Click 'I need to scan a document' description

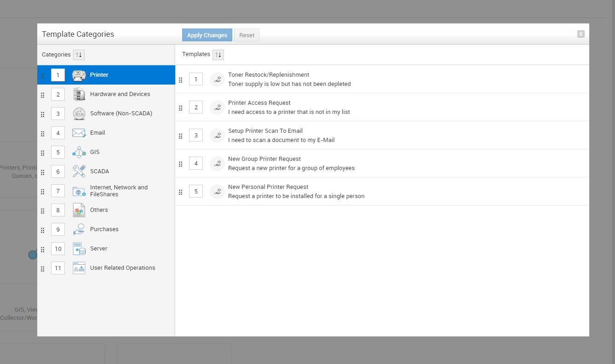282,140
